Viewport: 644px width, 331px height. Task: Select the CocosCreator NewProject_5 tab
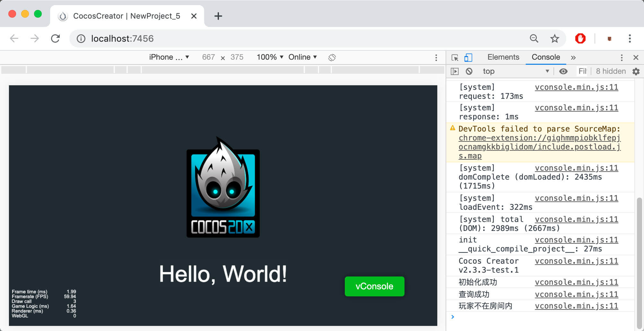127,16
